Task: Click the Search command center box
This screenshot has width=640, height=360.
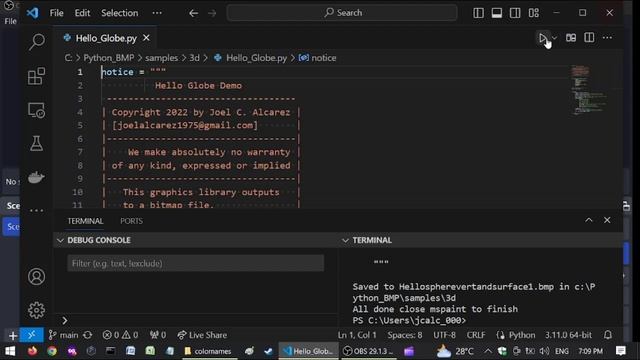Action: [x=342, y=13]
